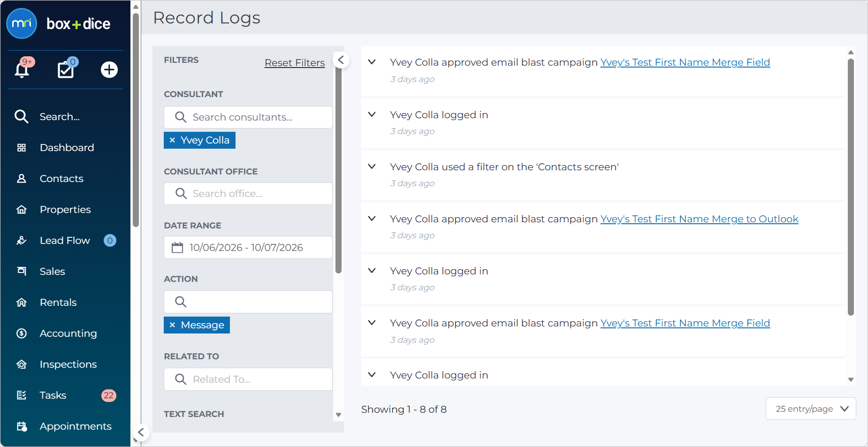Open Appointments from the sidebar menu

(76, 426)
